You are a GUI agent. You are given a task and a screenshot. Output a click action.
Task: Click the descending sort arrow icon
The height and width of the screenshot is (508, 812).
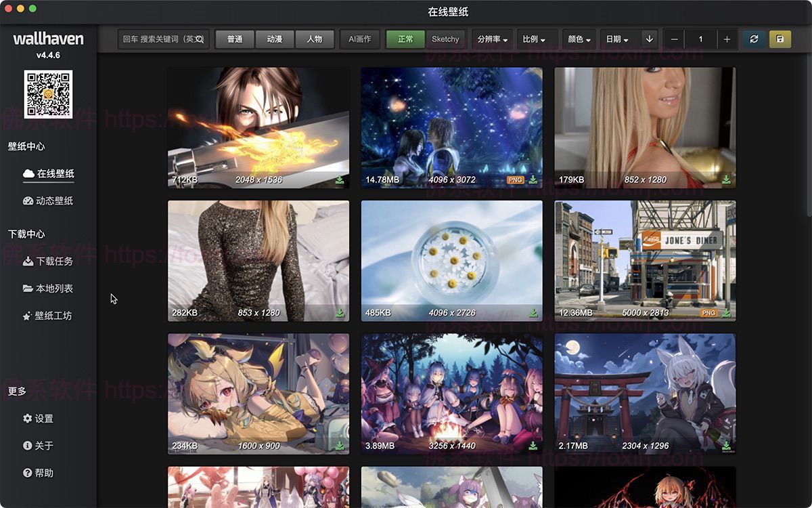(649, 39)
